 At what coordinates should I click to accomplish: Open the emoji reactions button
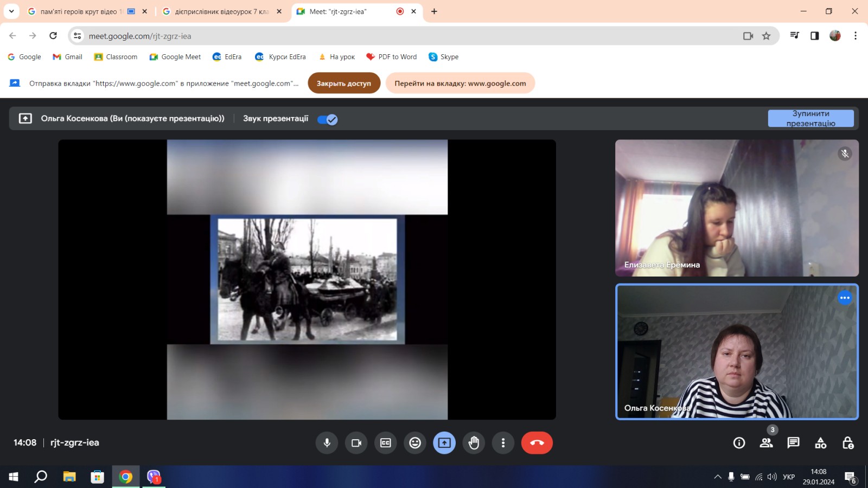(415, 443)
